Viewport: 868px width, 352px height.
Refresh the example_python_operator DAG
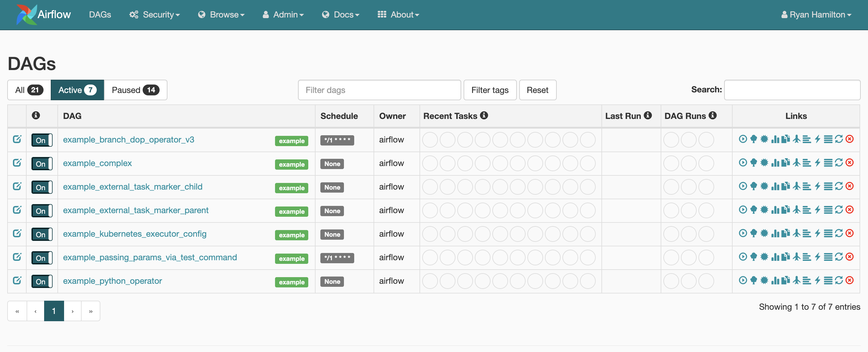tap(839, 280)
